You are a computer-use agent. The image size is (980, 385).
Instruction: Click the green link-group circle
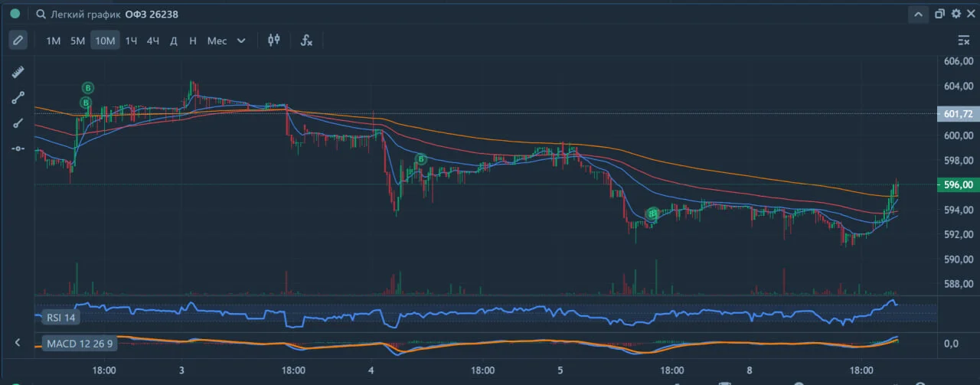(15, 14)
